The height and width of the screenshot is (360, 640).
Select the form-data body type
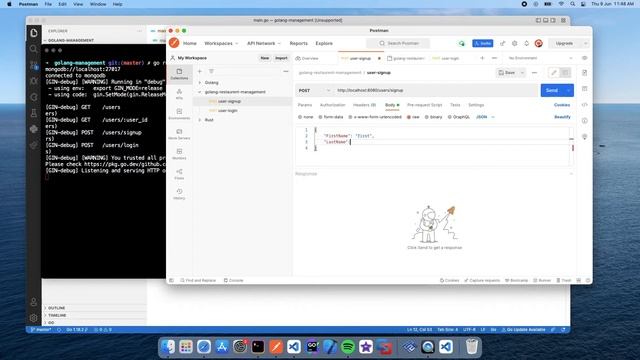tap(331, 117)
